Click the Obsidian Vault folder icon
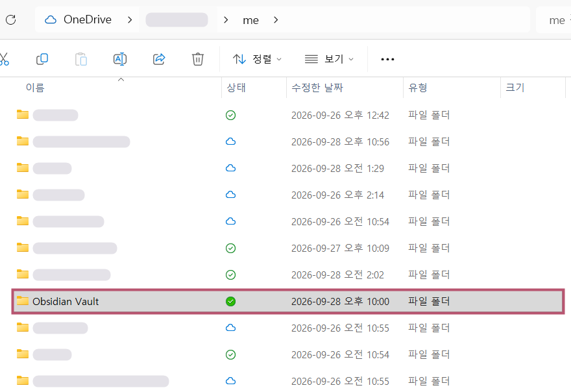 click(23, 301)
